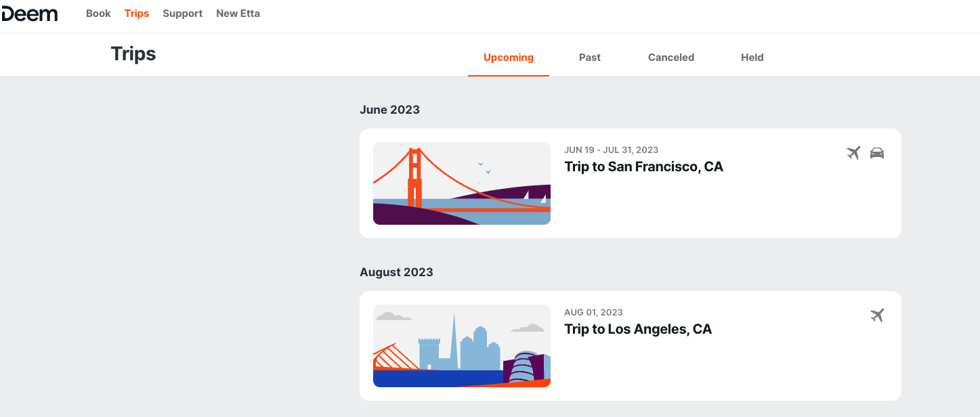Screen dimensions: 980x417
Task: Click the JUN 19 - JUL 31, 2023 date
Action: 611,150
